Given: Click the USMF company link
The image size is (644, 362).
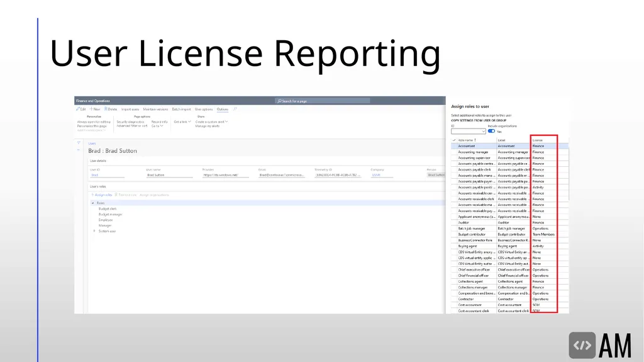Looking at the screenshot, I should coord(376,175).
